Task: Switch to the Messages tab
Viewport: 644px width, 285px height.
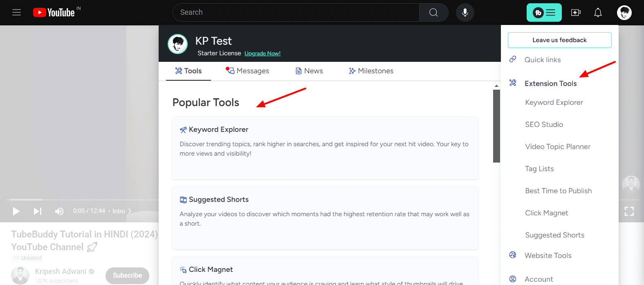Action: click(x=248, y=71)
